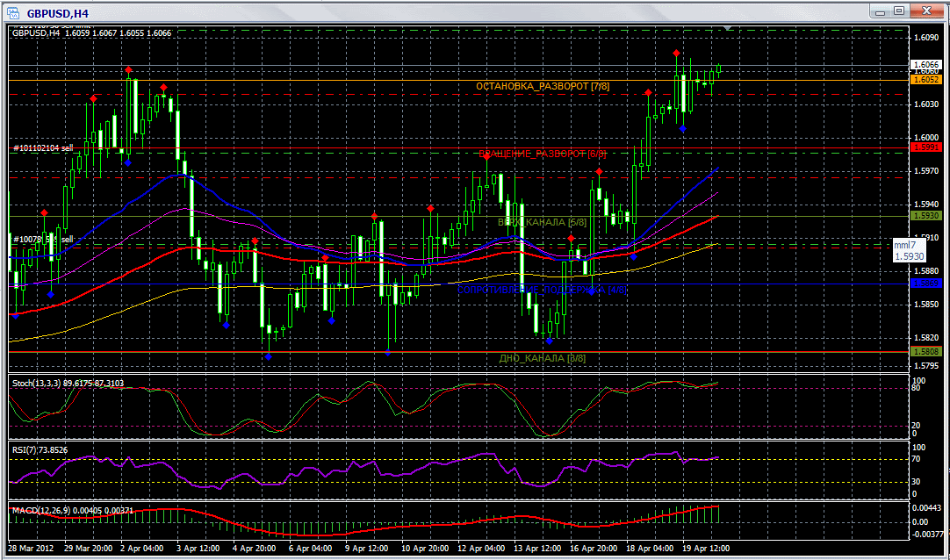The image size is (950, 560).
Task: Select the '#10078' sell order label near 1.5910
Action: point(43,240)
